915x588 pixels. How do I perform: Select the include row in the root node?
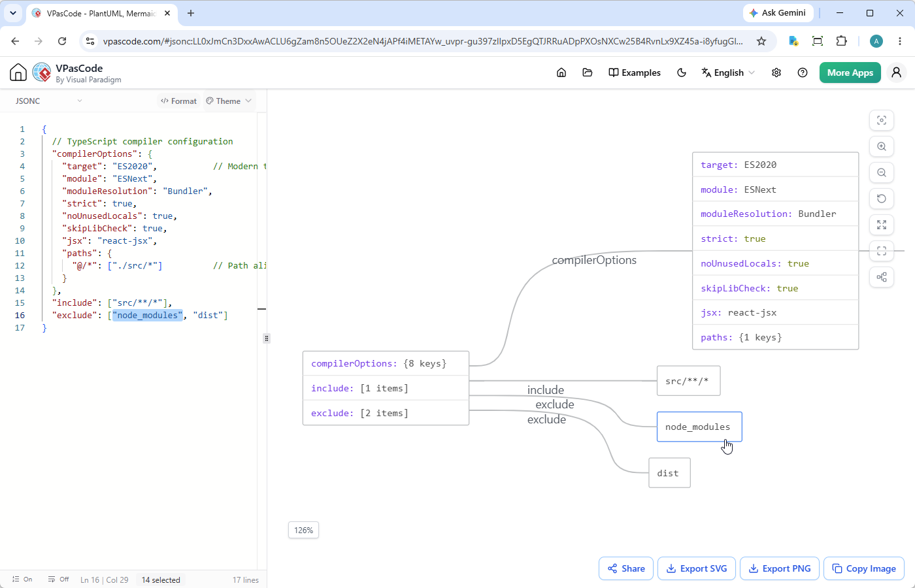(386, 388)
